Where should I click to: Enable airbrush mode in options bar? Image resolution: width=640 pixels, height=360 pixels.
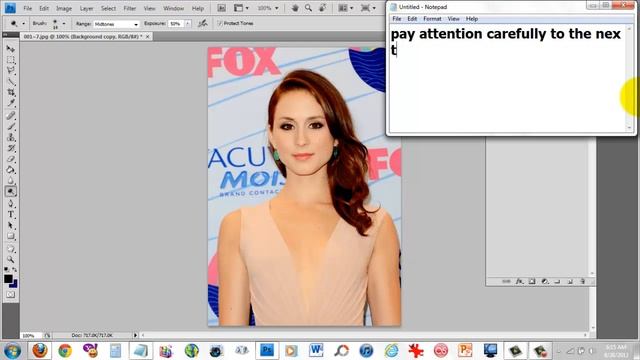pos(202,24)
